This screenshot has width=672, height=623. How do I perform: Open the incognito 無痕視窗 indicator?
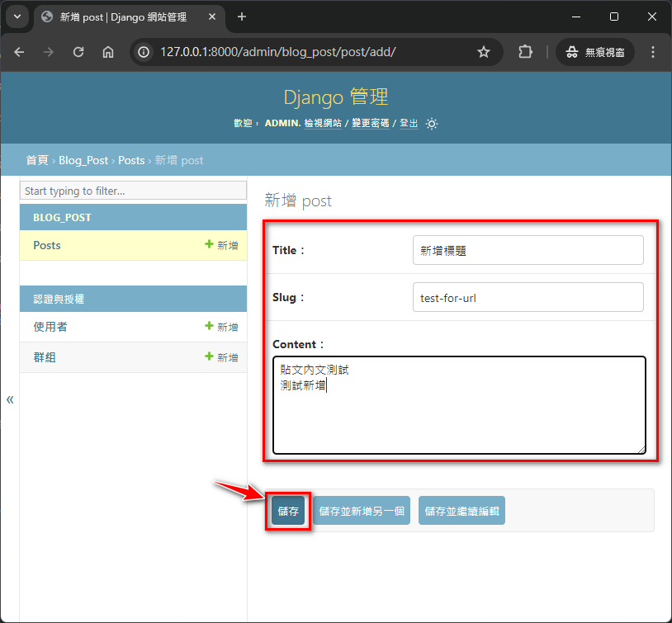(x=595, y=52)
